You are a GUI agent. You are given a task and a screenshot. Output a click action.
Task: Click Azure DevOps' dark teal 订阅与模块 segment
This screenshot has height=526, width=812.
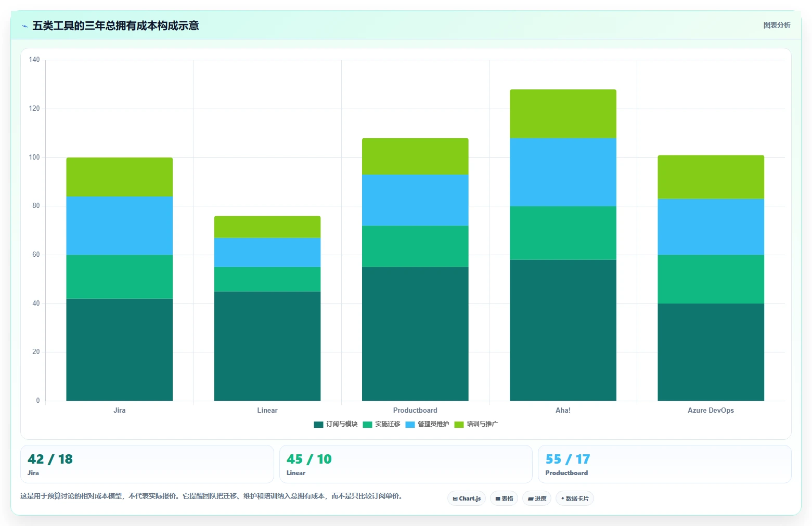(x=711, y=352)
